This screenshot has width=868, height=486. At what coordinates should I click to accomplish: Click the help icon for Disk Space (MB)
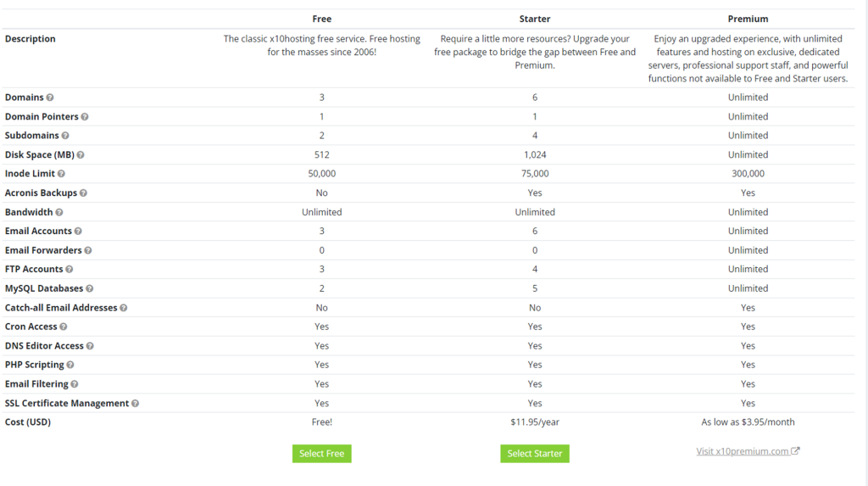pos(81,155)
